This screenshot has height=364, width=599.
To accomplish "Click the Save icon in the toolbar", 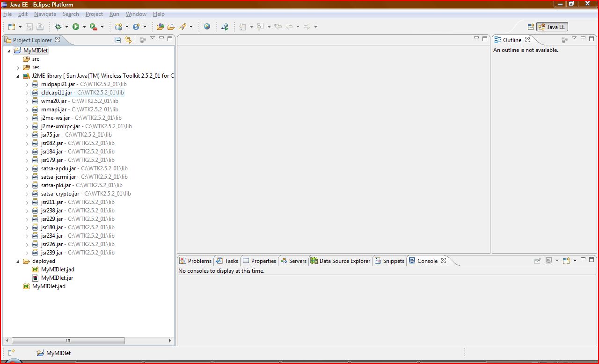I will (29, 27).
